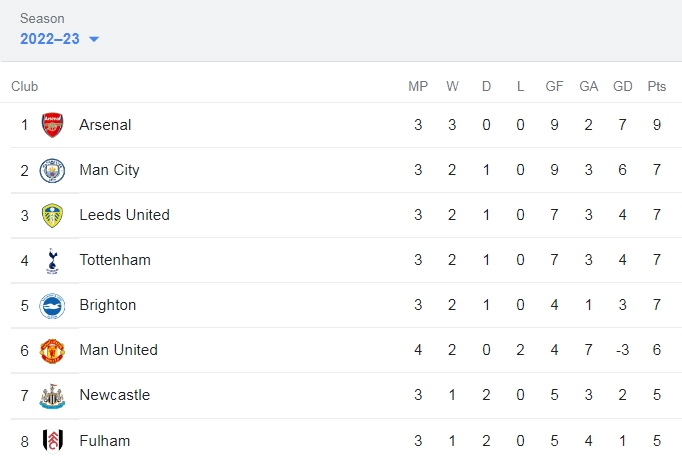Select the Tottenham team name

click(x=115, y=260)
